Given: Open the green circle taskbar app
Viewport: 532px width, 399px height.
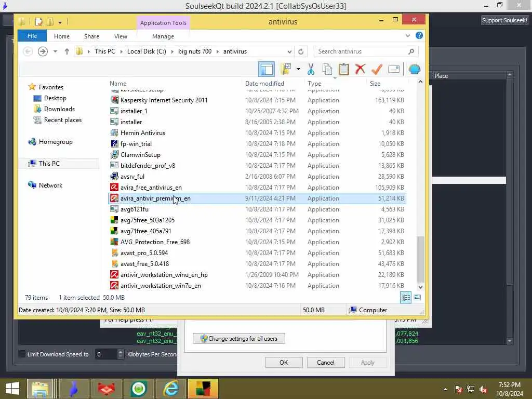Looking at the screenshot, I should click(138, 389).
